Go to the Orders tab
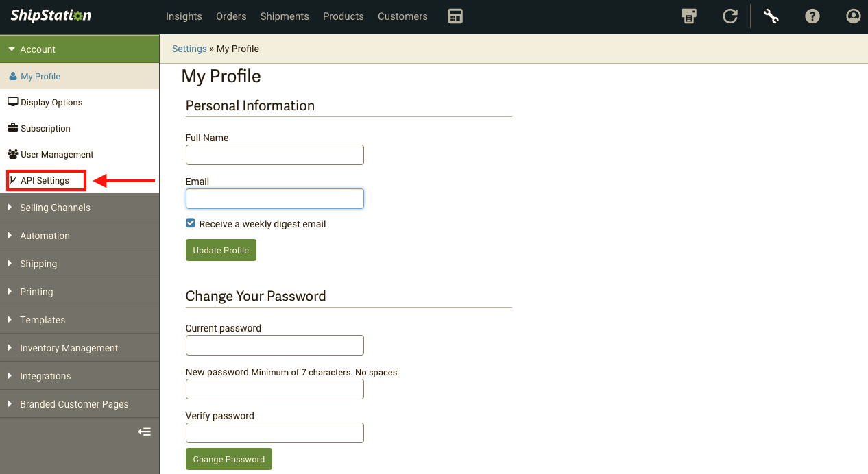 pos(231,16)
